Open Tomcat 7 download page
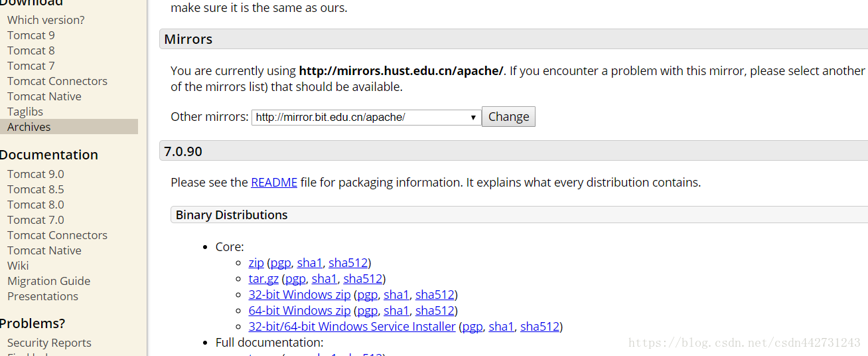868x356 pixels. 31,66
